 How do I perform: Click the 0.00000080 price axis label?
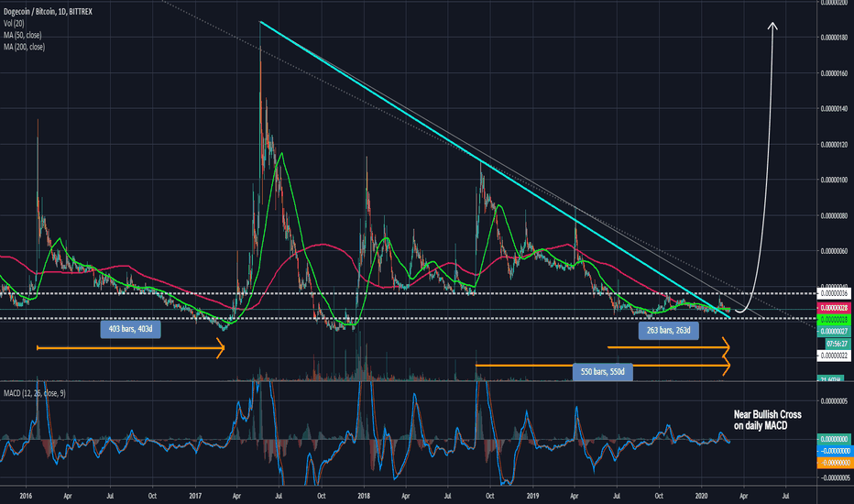click(835, 215)
